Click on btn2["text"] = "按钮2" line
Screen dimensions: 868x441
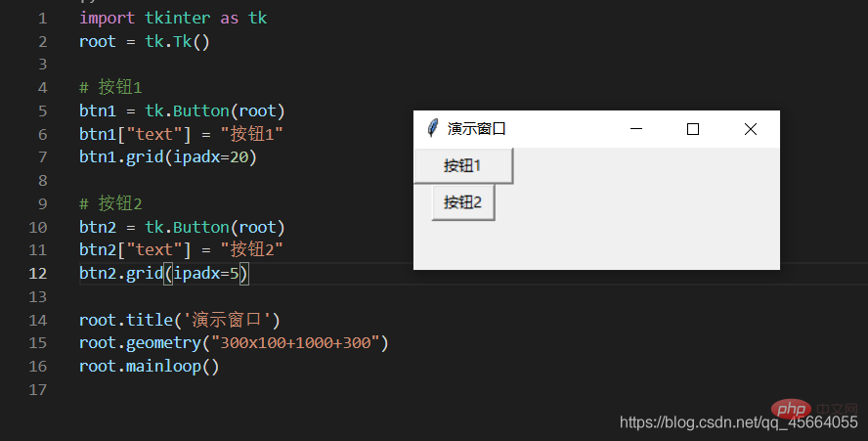coord(181,250)
